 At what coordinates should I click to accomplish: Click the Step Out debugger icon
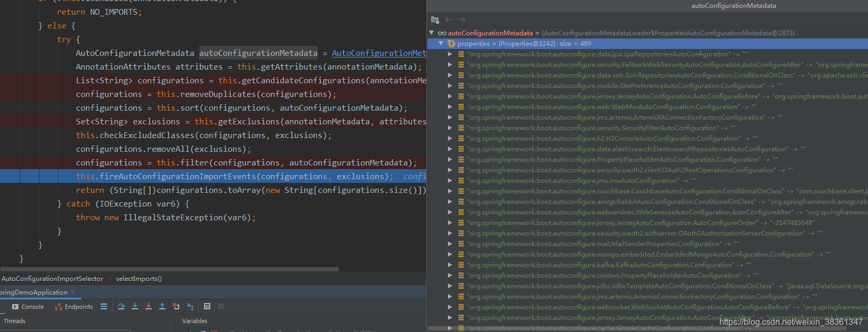[x=162, y=306]
